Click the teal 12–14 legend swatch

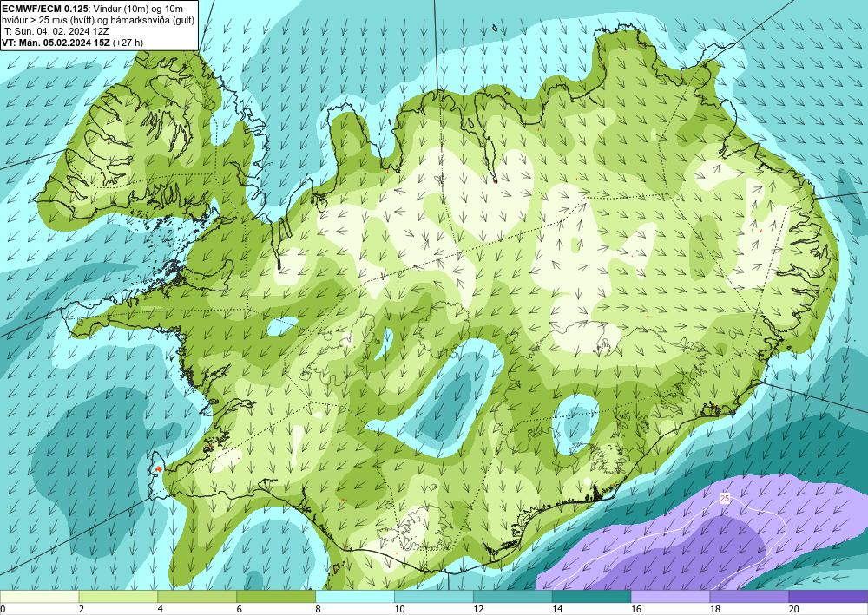click(x=513, y=596)
